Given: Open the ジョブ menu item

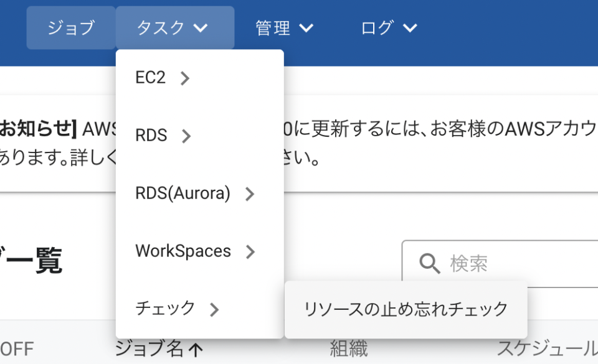Looking at the screenshot, I should coord(70,27).
